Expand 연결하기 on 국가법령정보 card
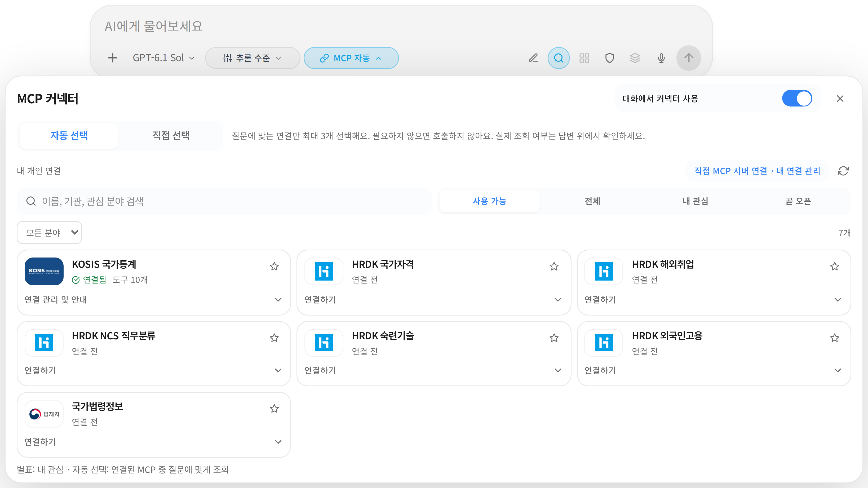The width and height of the screenshot is (868, 488). 153,442
